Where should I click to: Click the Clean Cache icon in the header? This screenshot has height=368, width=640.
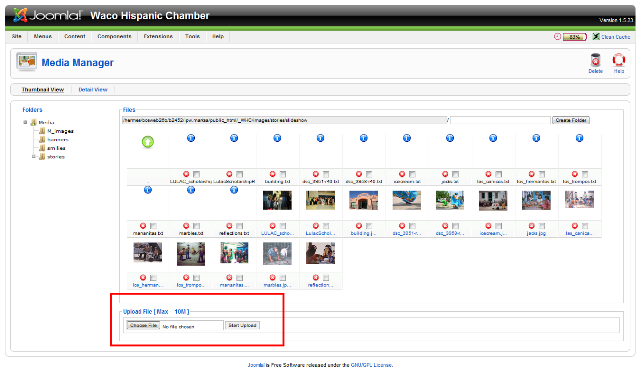pos(596,37)
